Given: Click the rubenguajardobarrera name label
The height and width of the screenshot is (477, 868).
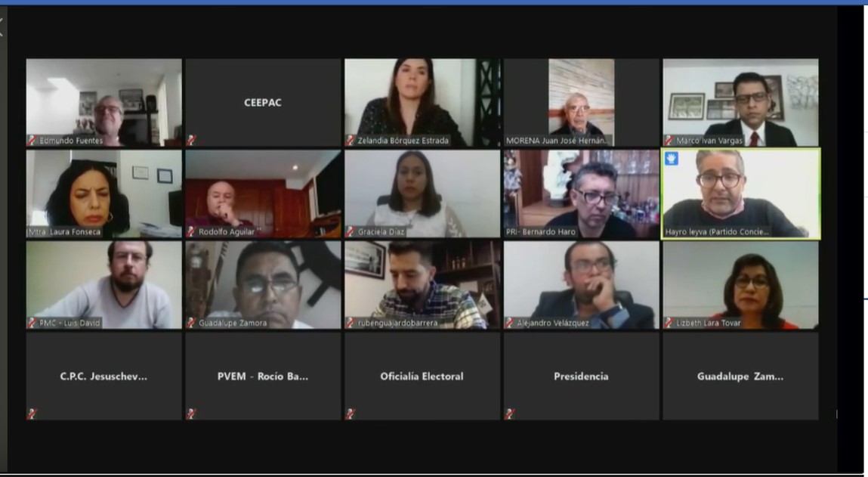Looking at the screenshot, I should click(397, 323).
